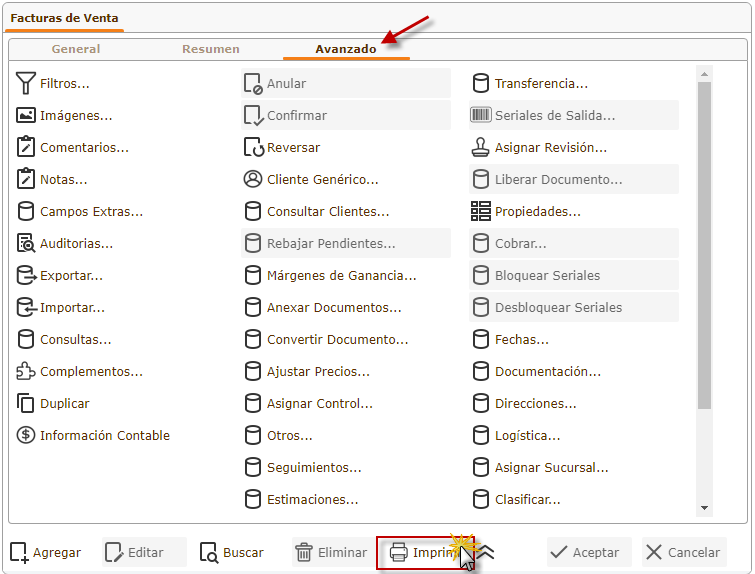Click the Importar database arrow icon
The image size is (755, 574).
coord(26,307)
